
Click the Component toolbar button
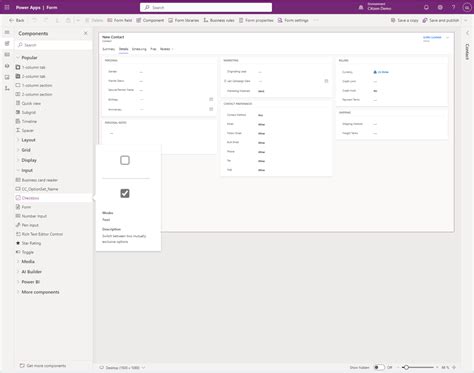click(x=150, y=20)
